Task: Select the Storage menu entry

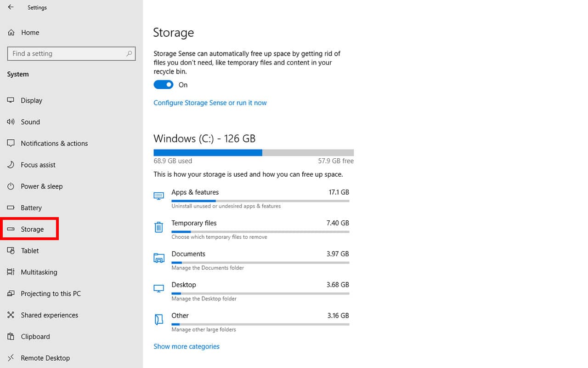Action: pos(32,229)
